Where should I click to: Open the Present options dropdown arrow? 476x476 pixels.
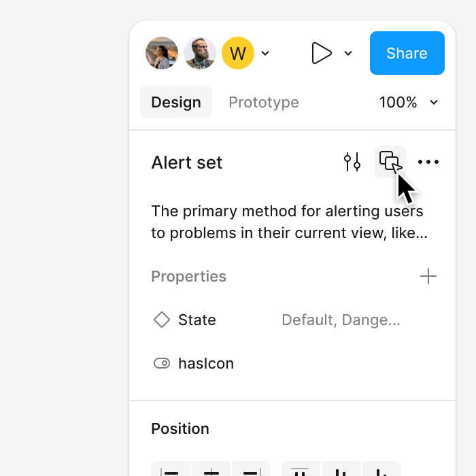pyautogui.click(x=348, y=54)
